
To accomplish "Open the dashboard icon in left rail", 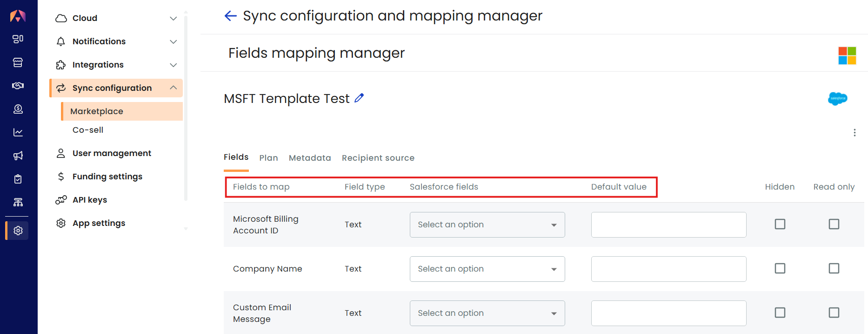I will click(x=18, y=39).
